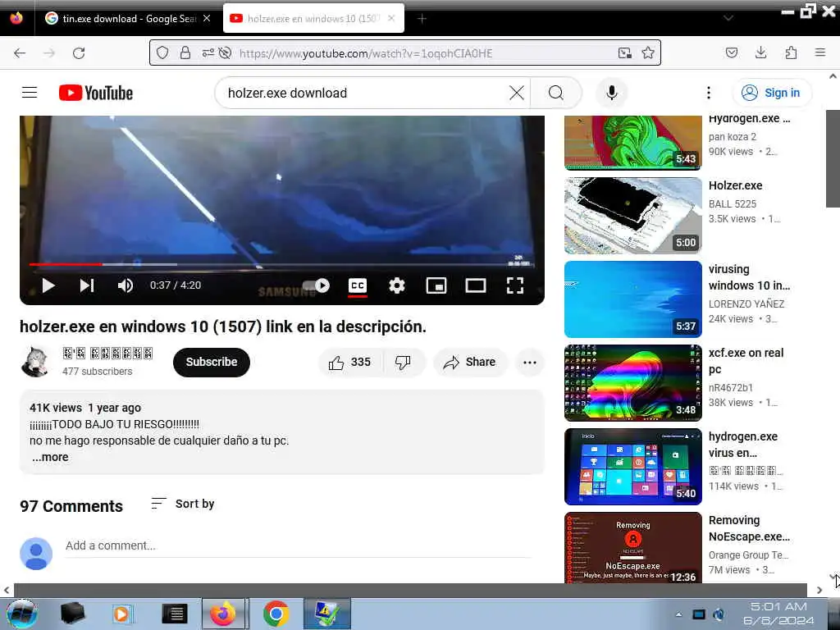
Task: Open tracking protection shield icon
Action: (162, 52)
